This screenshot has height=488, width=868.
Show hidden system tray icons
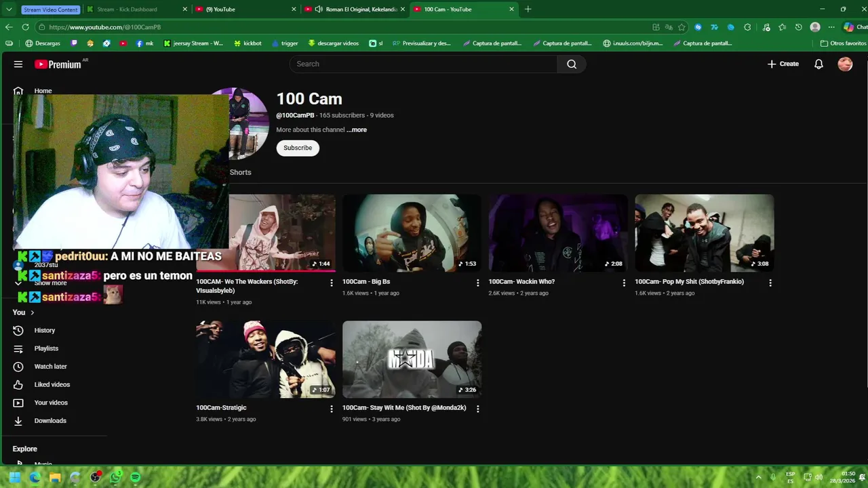pyautogui.click(x=758, y=477)
